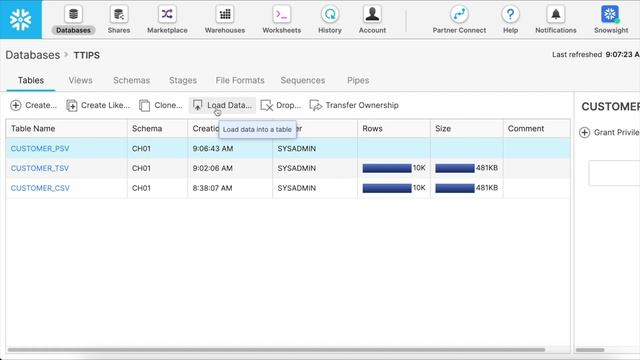Switch to the Schemas tab
The width and height of the screenshot is (640, 360).
[x=131, y=80]
